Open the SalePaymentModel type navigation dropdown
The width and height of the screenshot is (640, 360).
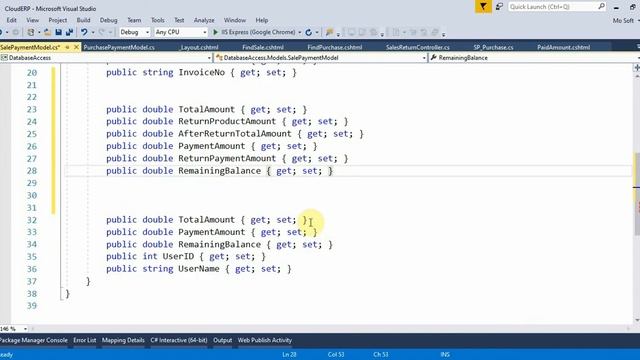click(320, 58)
